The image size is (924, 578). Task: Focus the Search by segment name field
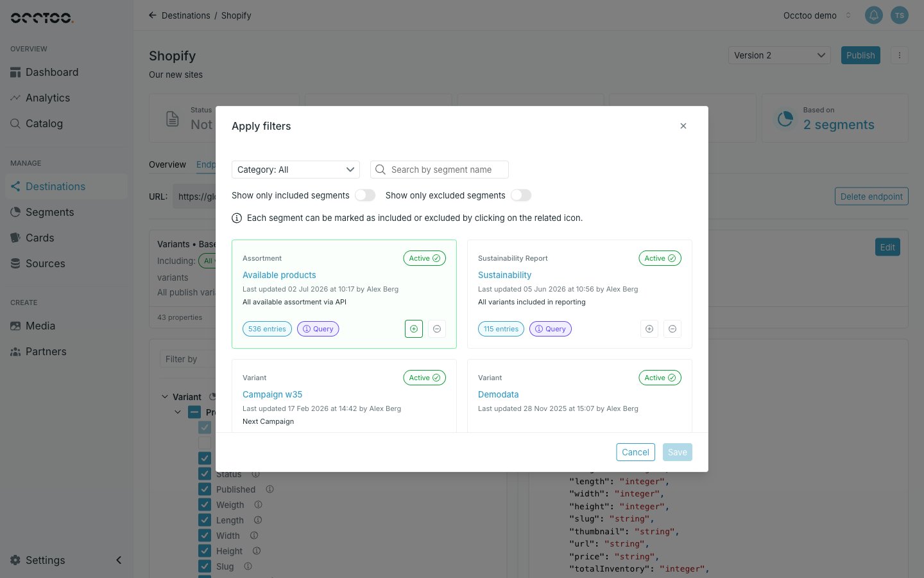tap(440, 170)
